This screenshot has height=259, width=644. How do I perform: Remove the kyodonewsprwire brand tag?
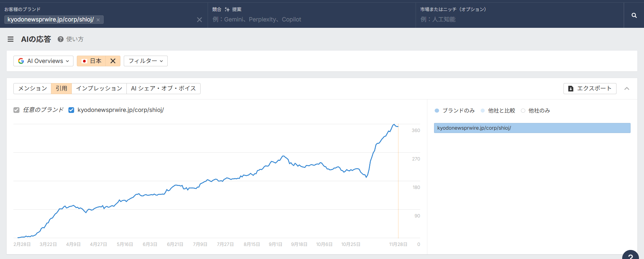(98, 20)
